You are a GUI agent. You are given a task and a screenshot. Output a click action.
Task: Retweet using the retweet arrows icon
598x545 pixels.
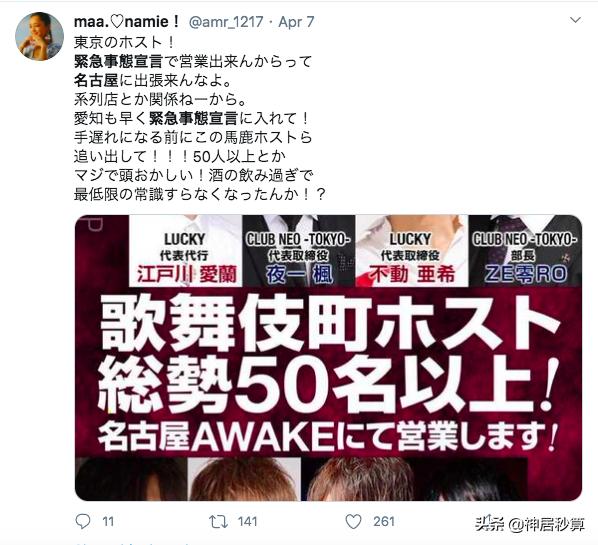click(218, 521)
